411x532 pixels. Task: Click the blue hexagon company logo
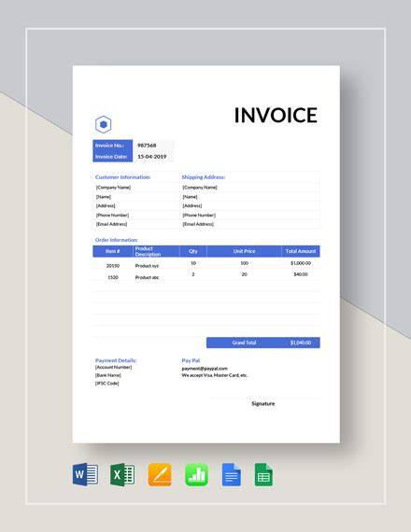click(104, 124)
